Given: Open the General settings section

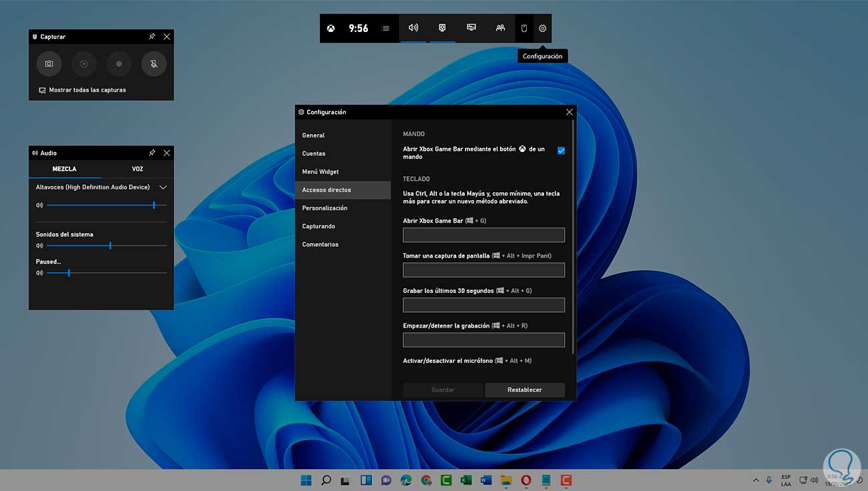Looking at the screenshot, I should pyautogui.click(x=343, y=135).
